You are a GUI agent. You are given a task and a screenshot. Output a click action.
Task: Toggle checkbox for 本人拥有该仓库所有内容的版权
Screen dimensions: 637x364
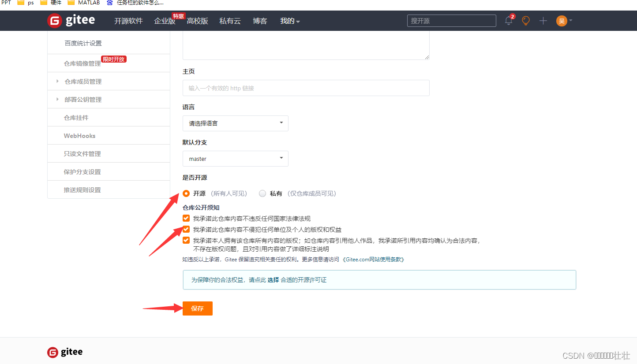(186, 241)
